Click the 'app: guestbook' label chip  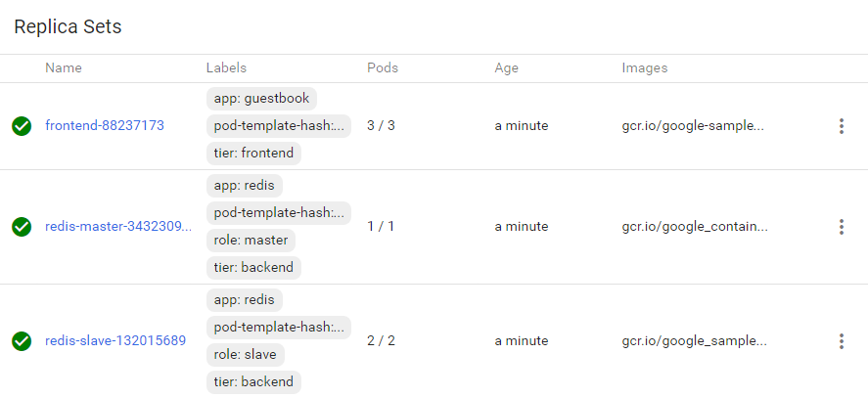(x=261, y=99)
